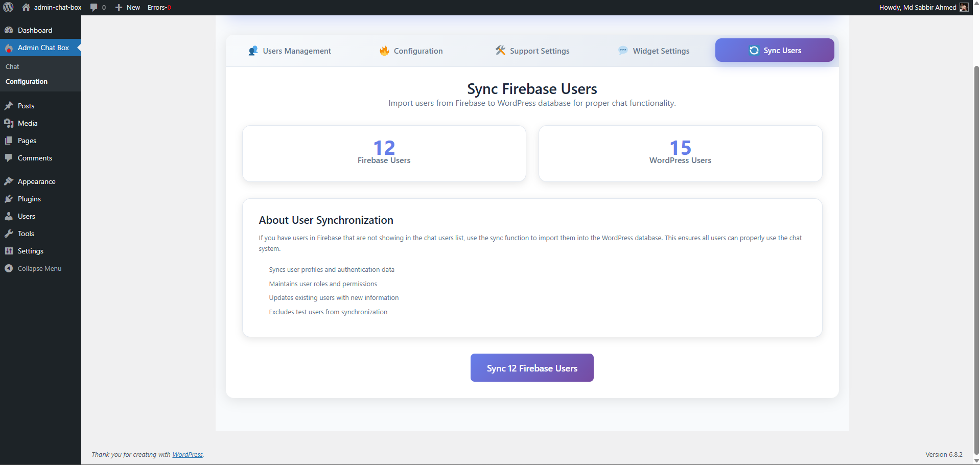The width and height of the screenshot is (980, 465).
Task: Open the Support Settings tab
Action: pyautogui.click(x=532, y=51)
